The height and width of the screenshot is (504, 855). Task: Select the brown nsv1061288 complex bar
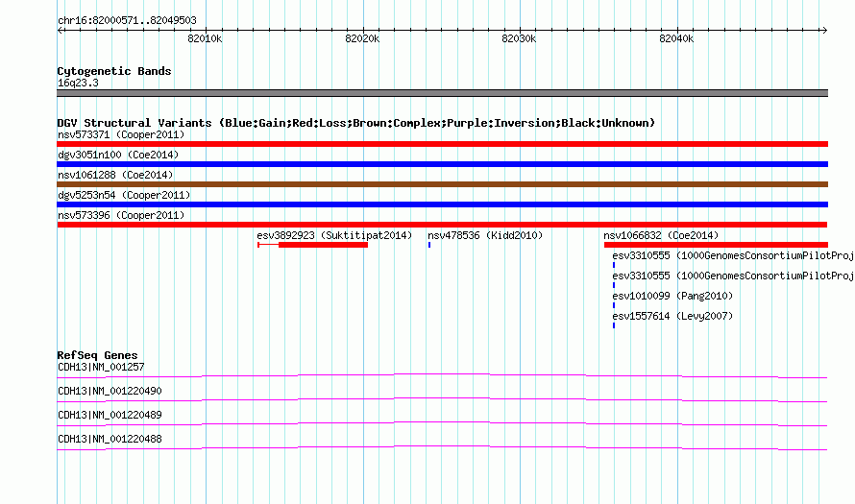(442, 184)
